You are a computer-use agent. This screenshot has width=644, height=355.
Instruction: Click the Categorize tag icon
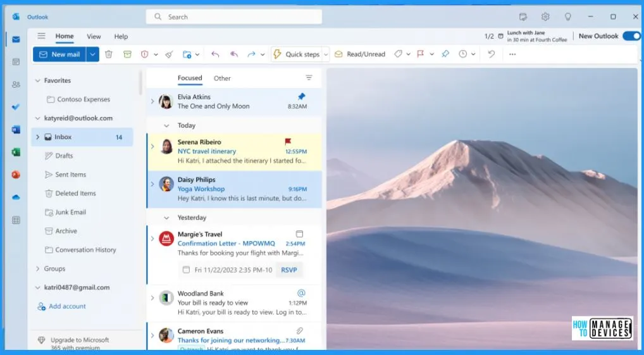pyautogui.click(x=398, y=54)
